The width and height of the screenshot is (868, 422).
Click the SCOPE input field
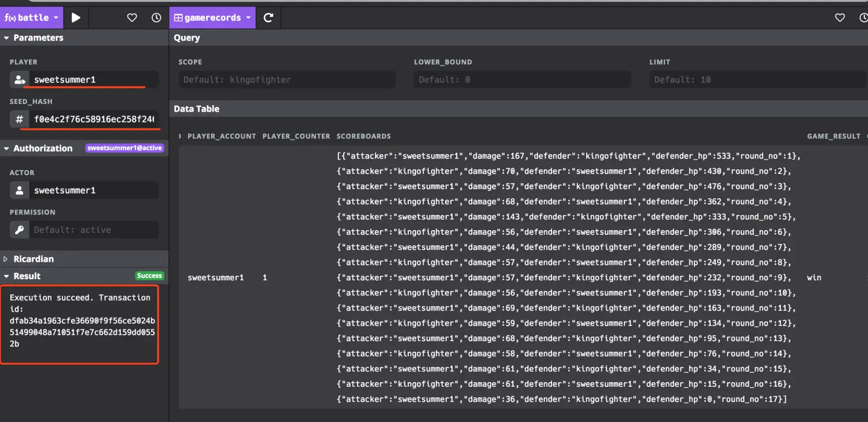coord(287,80)
